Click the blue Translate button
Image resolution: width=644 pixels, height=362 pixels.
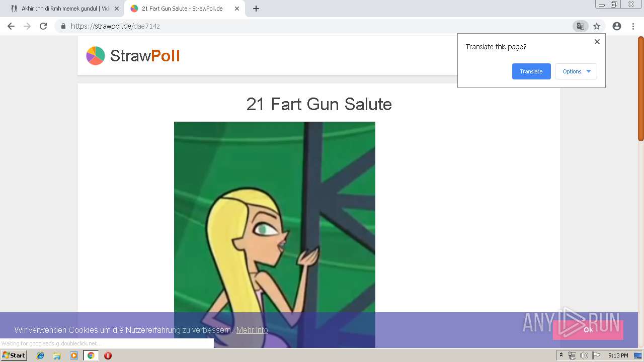(x=531, y=71)
